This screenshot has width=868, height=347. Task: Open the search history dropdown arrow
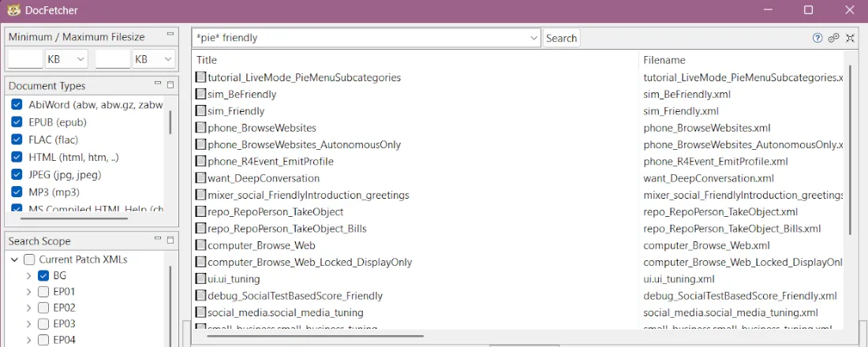click(x=533, y=38)
